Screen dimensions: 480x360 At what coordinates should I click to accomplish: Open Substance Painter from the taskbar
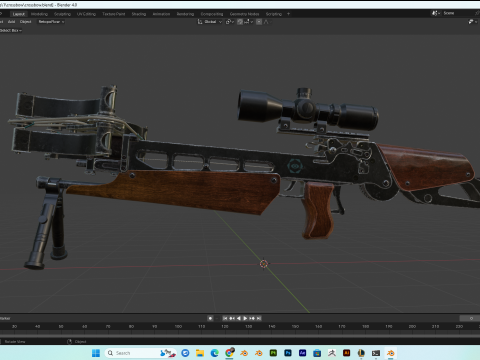click(x=273, y=353)
